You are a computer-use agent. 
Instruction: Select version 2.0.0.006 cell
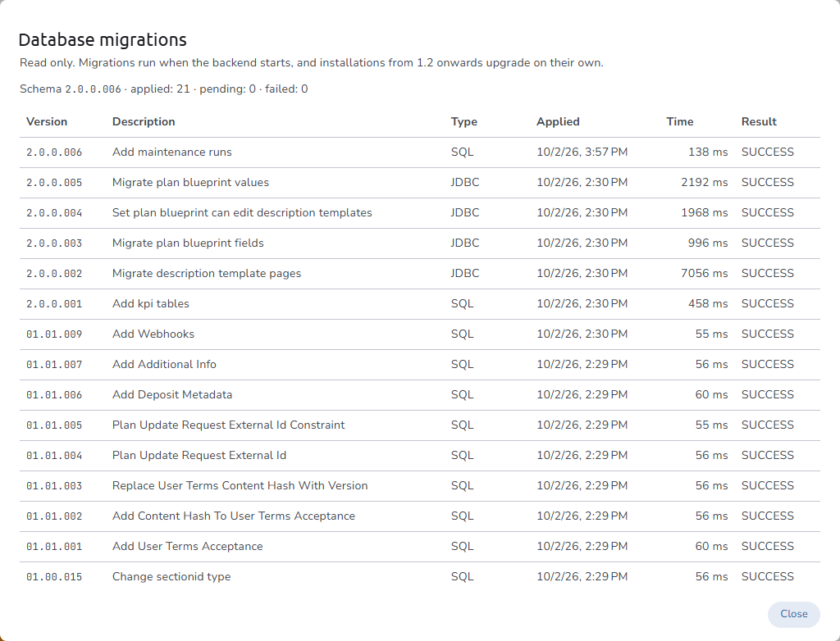54,152
